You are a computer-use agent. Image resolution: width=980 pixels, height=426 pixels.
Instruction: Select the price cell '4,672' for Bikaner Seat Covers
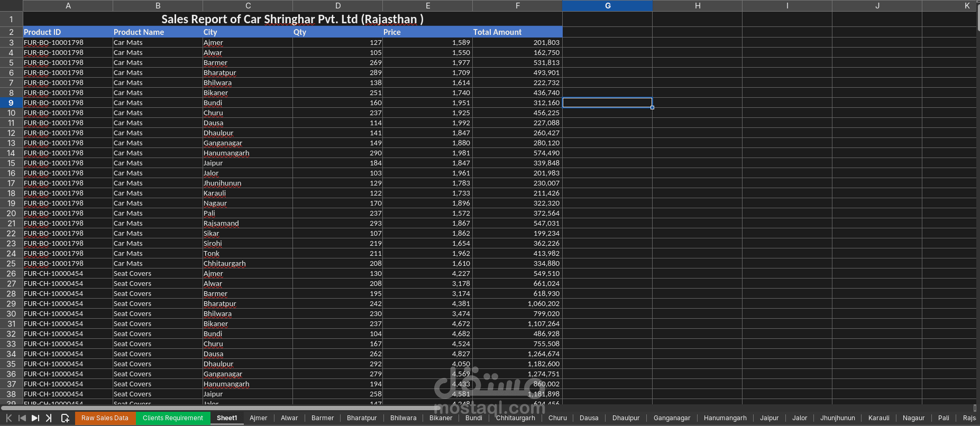pyautogui.click(x=428, y=324)
